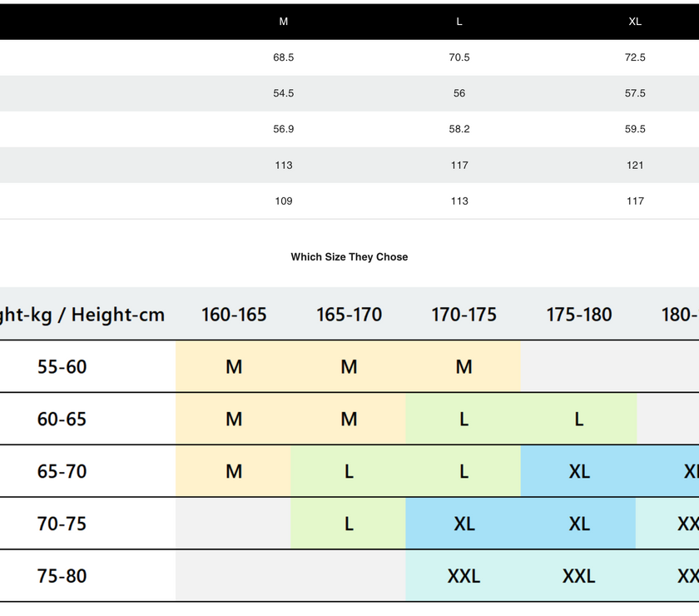Click the 'Which Size They Chose' heading

coord(349,256)
